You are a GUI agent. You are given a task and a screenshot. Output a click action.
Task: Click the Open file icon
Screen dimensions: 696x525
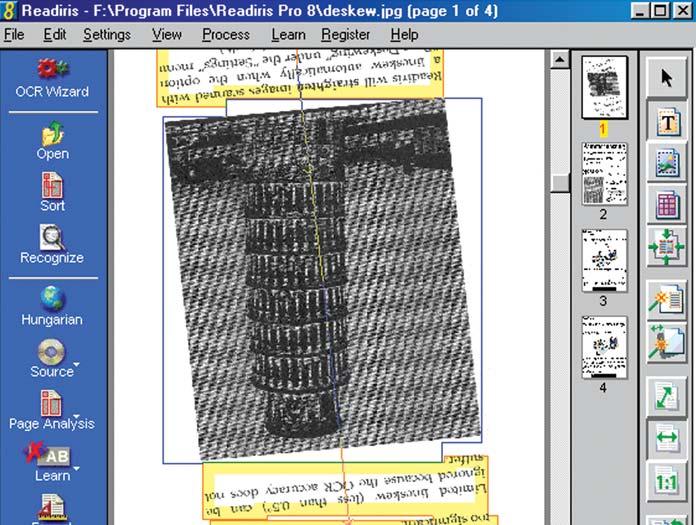tap(53, 133)
